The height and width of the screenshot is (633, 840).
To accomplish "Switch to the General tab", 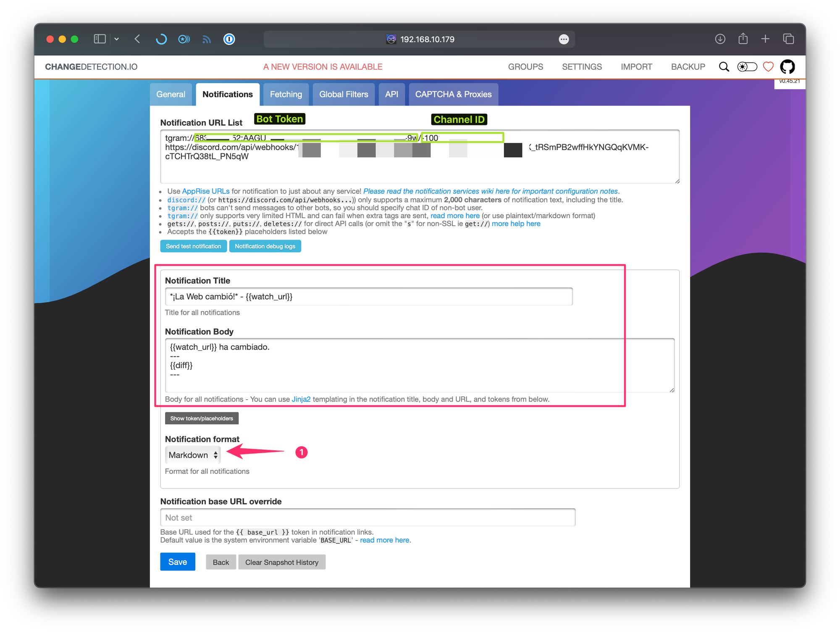I will tap(171, 94).
